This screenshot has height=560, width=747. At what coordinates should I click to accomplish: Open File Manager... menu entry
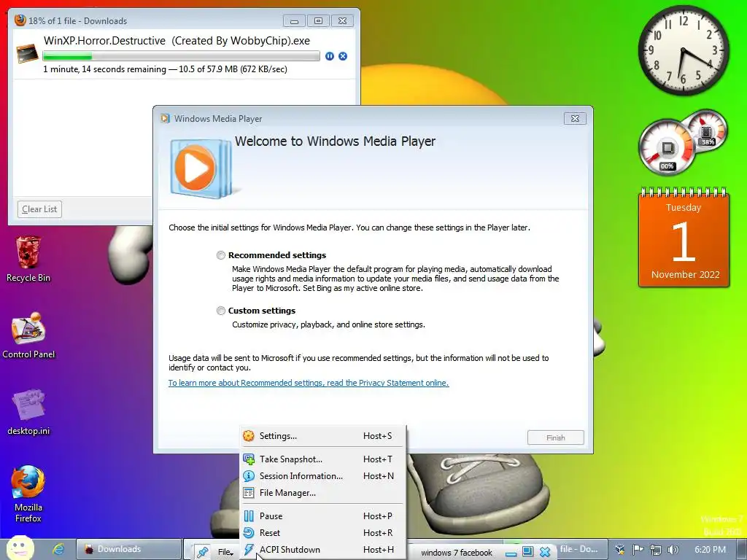pyautogui.click(x=323, y=493)
